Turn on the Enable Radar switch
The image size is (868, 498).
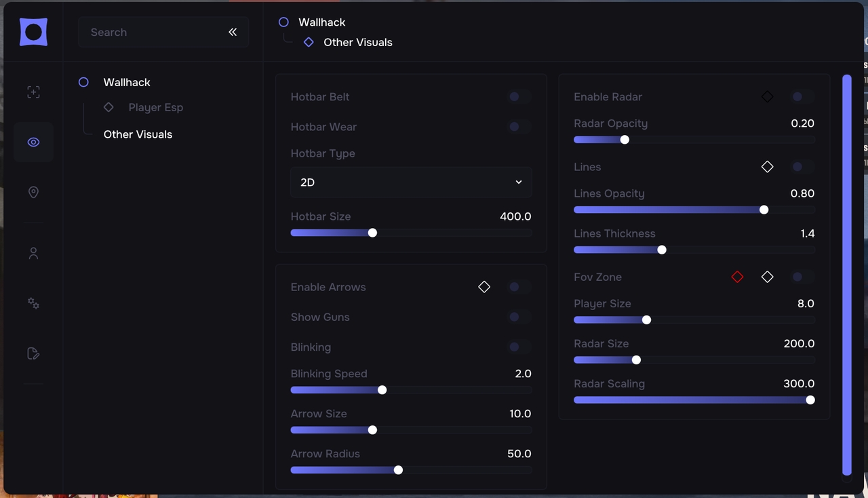tap(803, 97)
